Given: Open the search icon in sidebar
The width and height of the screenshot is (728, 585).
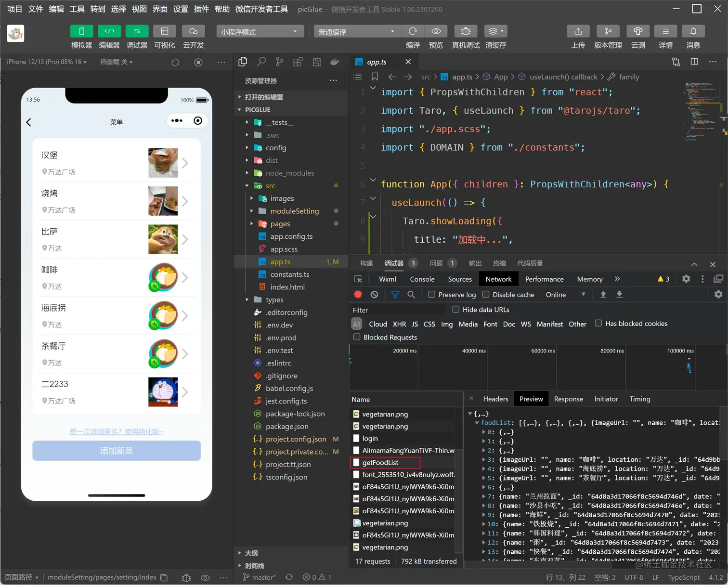Looking at the screenshot, I should coord(261,62).
